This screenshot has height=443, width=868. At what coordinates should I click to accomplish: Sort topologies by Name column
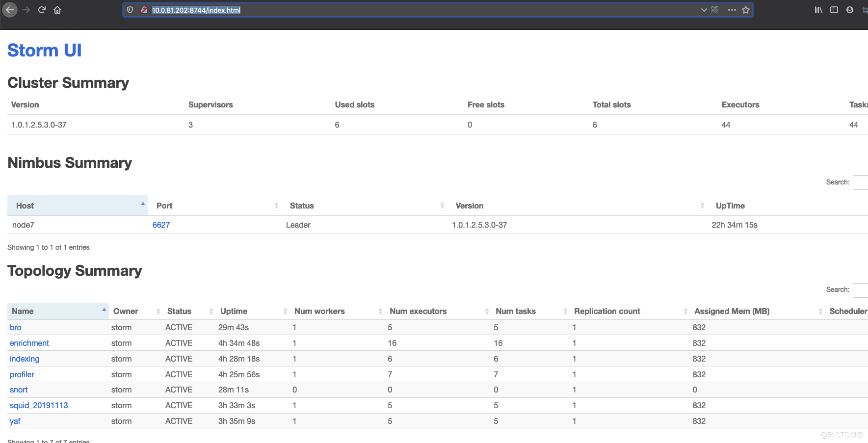tap(58, 311)
